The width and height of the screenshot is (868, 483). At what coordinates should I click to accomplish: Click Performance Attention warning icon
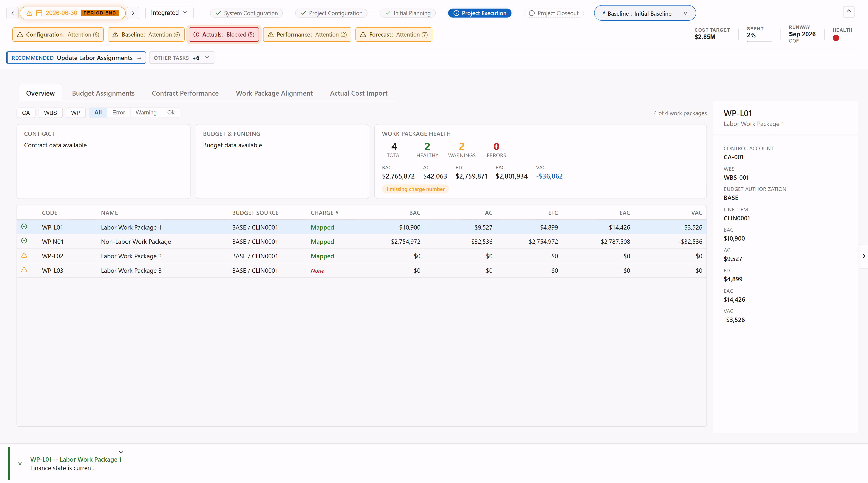271,34
